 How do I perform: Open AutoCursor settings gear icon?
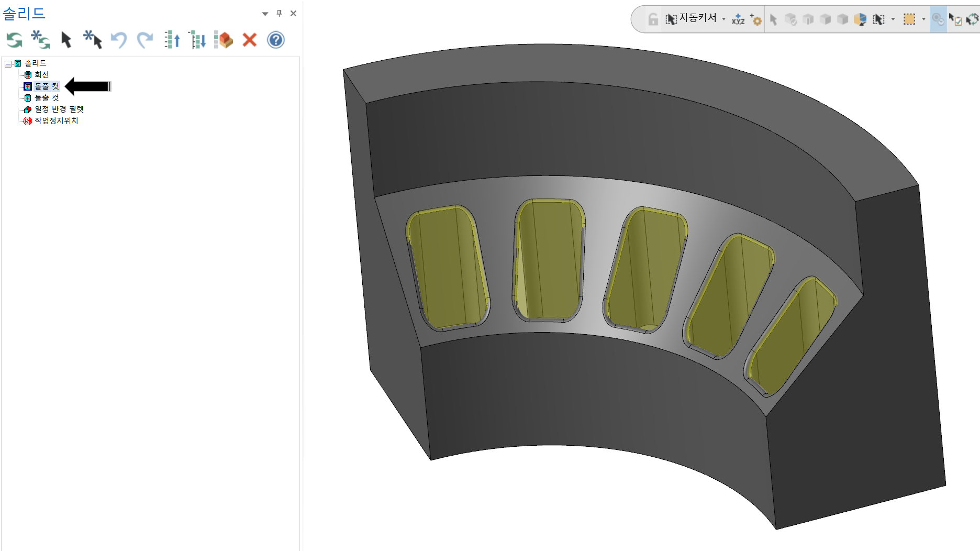[755, 19]
